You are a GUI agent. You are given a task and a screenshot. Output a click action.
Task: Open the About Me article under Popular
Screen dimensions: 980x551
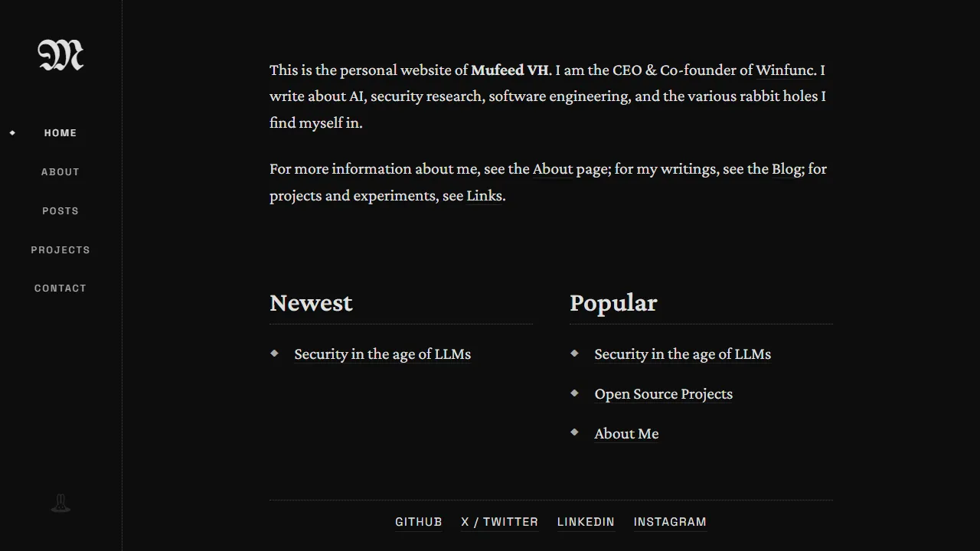626,433
